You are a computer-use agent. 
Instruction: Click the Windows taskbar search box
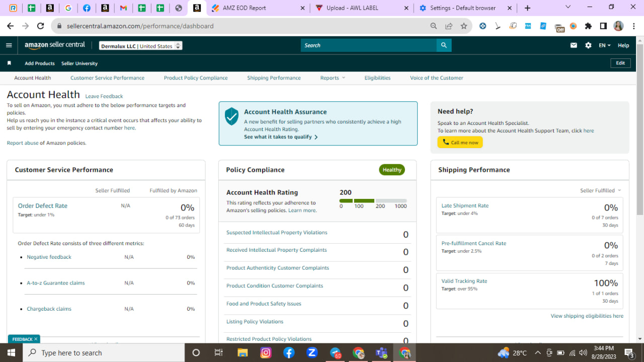[104, 353]
